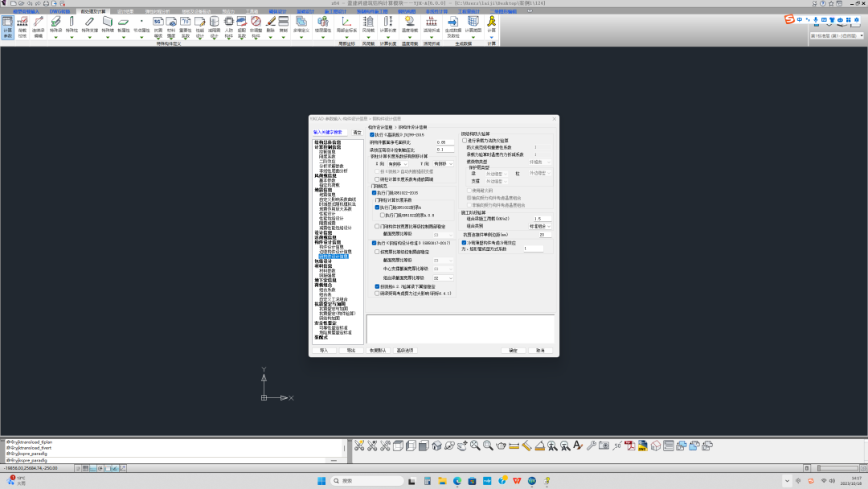Click the 高级选项 button
Image resolution: width=868 pixels, height=489 pixels.
(x=405, y=351)
